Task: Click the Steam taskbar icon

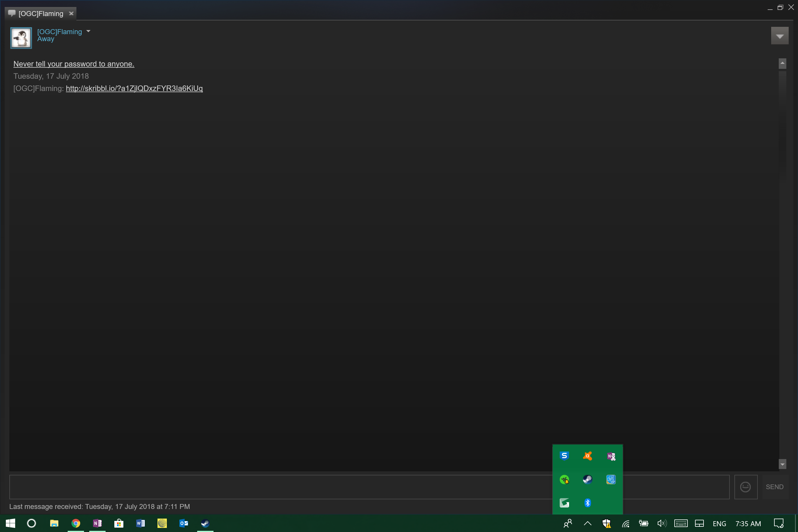Action: pyautogui.click(x=205, y=523)
